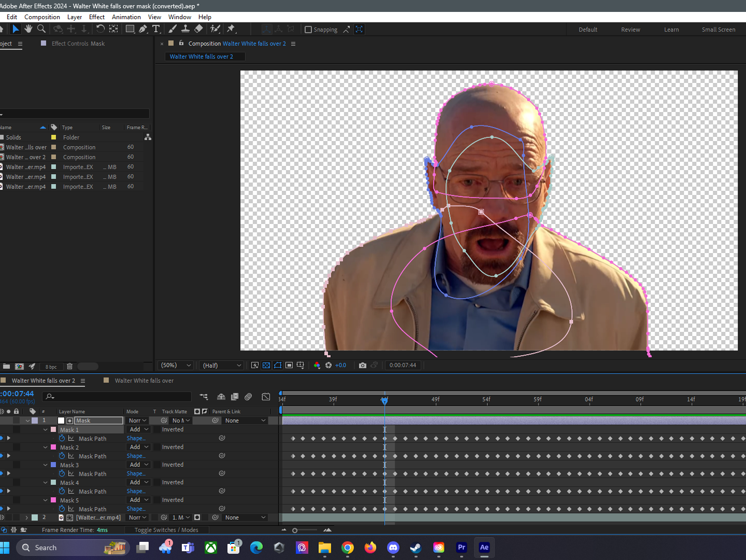The image size is (746, 560).
Task: Select the Puppet Pin tool
Action: [231, 29]
